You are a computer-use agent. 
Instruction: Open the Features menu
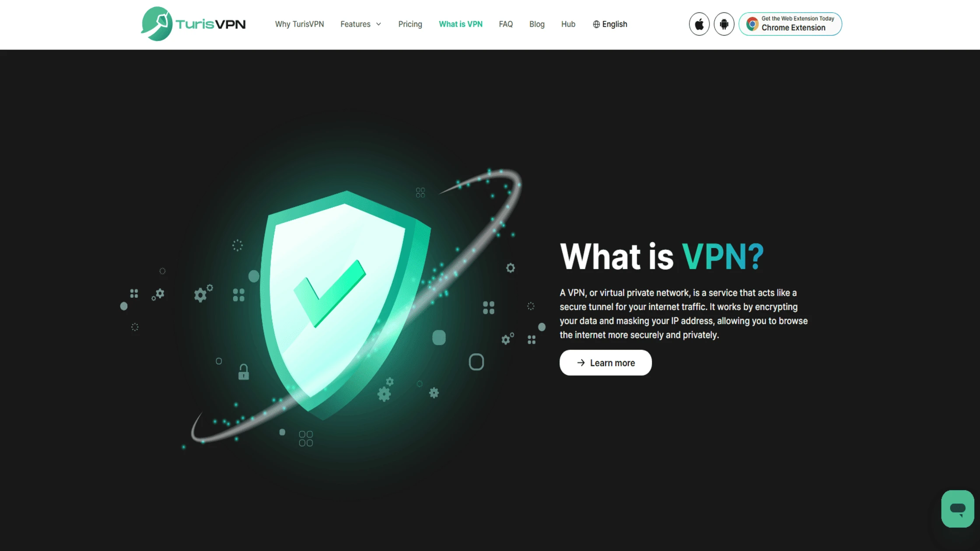[x=361, y=24]
